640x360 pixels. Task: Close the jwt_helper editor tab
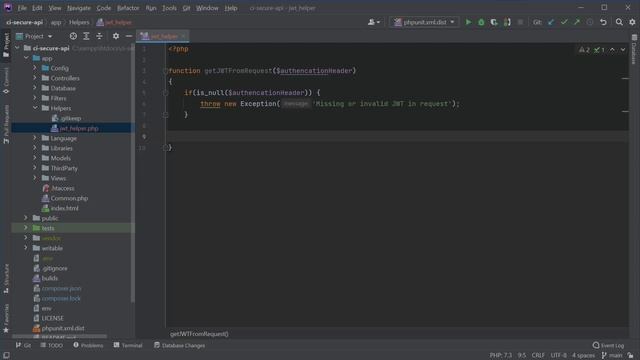(183, 36)
